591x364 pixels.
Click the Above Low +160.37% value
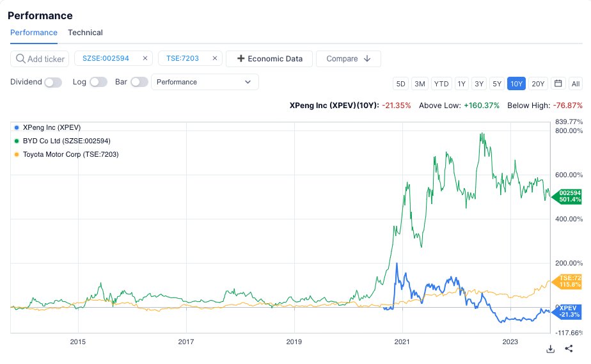[482, 106]
